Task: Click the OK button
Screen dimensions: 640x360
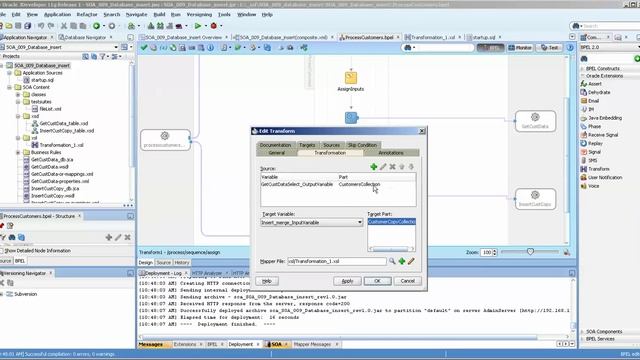Action: [x=377, y=281]
